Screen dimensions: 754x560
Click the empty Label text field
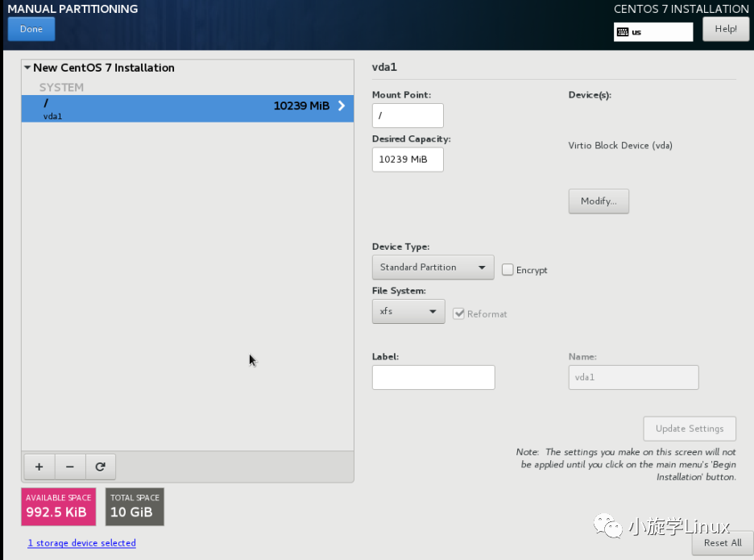(x=433, y=377)
